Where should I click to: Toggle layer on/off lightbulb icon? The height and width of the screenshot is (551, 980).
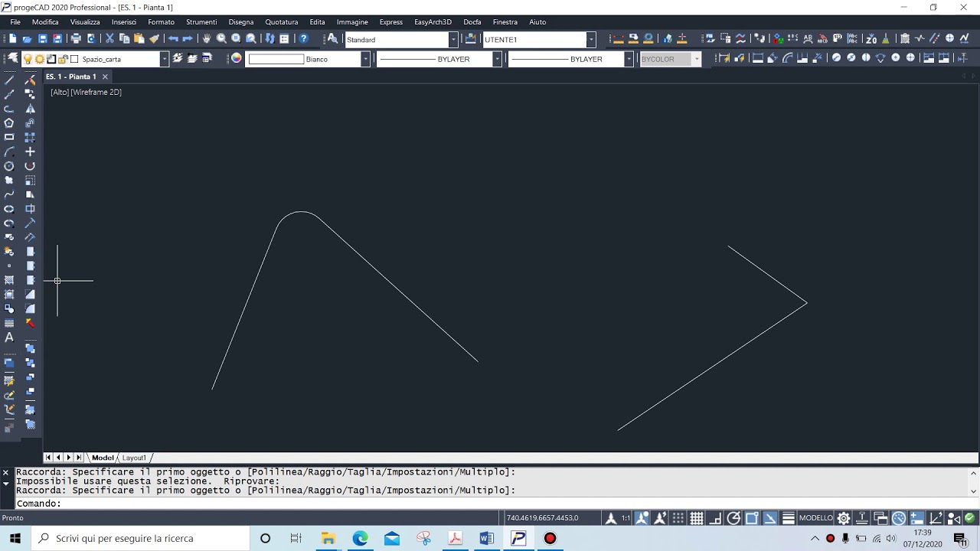click(x=28, y=59)
